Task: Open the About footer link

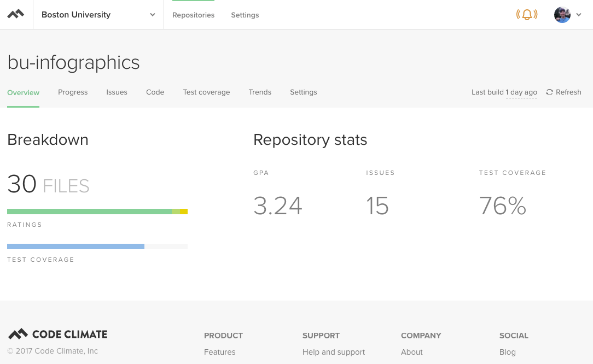Action: 412,352
